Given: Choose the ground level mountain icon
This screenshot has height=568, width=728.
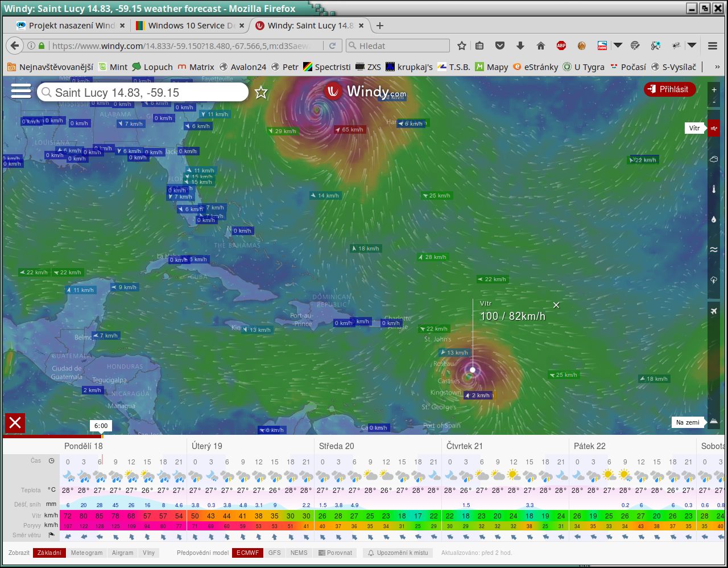Looking at the screenshot, I should click(714, 422).
